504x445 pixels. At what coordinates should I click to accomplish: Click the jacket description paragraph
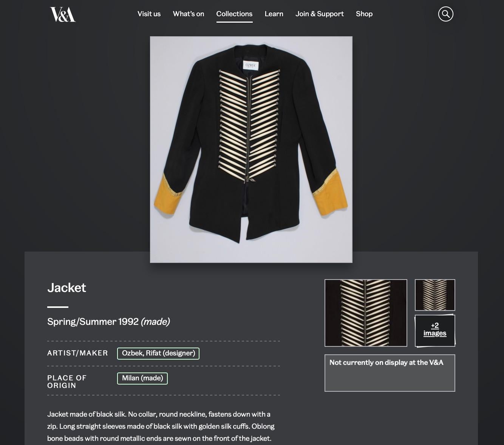(161, 426)
